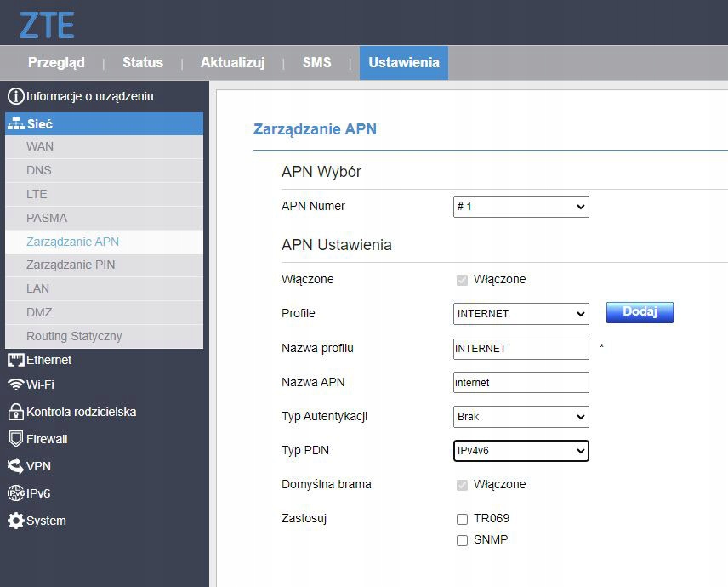The width and height of the screenshot is (728, 587).
Task: Tick the SNMP checkbox
Action: pos(462,540)
